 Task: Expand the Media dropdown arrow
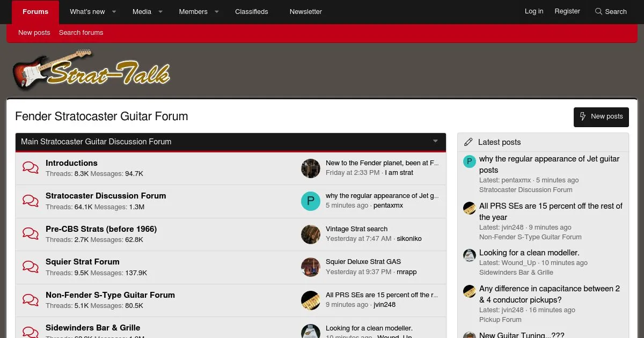click(x=160, y=12)
